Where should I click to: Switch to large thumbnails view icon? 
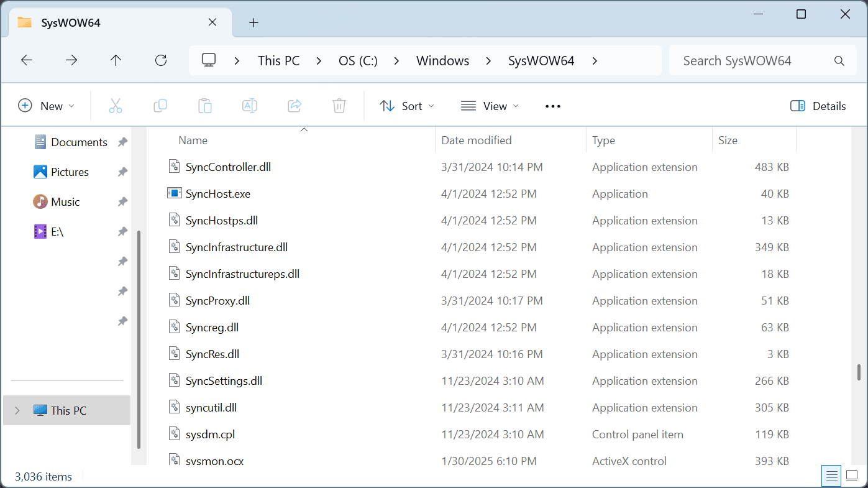(x=852, y=476)
